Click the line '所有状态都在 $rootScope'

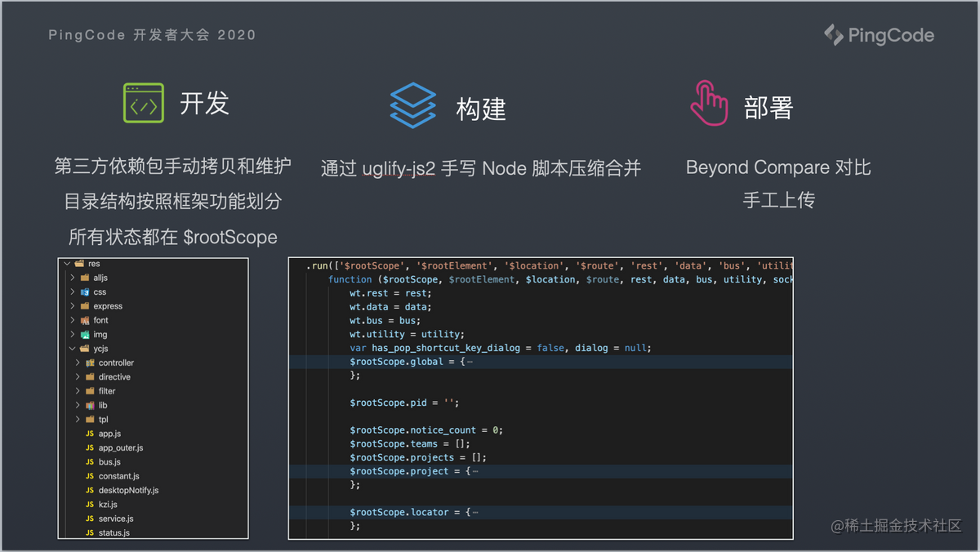pos(172,237)
